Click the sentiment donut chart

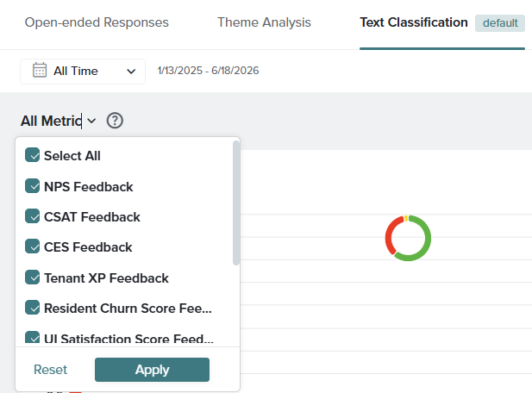point(408,238)
